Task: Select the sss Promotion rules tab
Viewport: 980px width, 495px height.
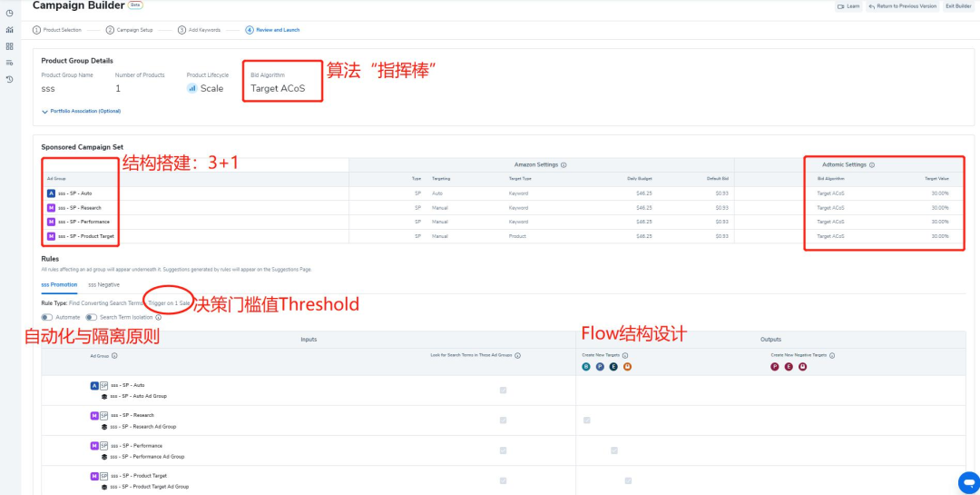Action: 59,284
